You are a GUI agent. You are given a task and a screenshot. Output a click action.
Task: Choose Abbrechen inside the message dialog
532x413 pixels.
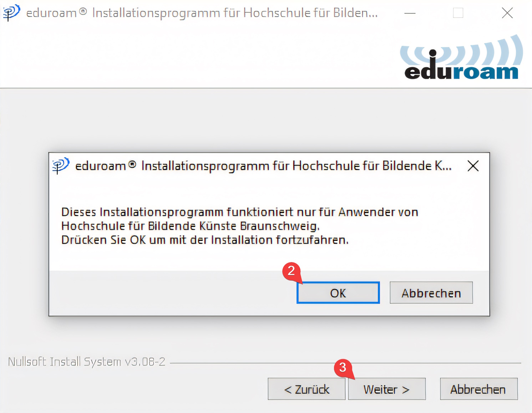[431, 293]
